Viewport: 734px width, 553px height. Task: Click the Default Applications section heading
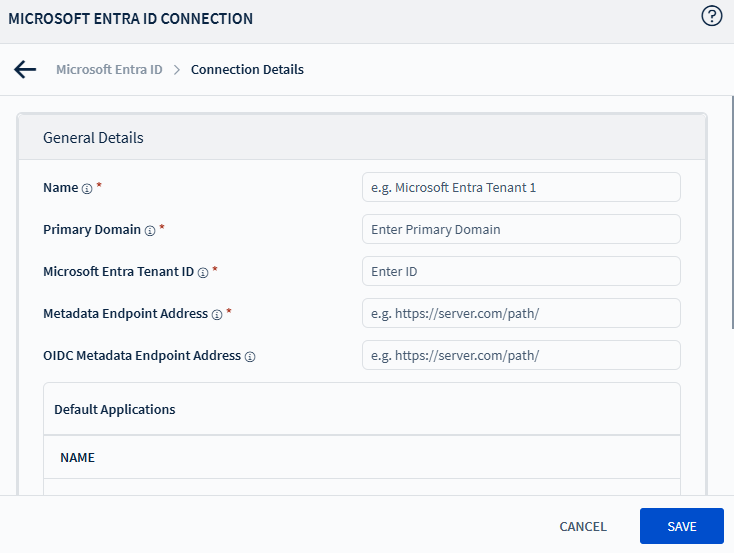pyautogui.click(x=115, y=409)
